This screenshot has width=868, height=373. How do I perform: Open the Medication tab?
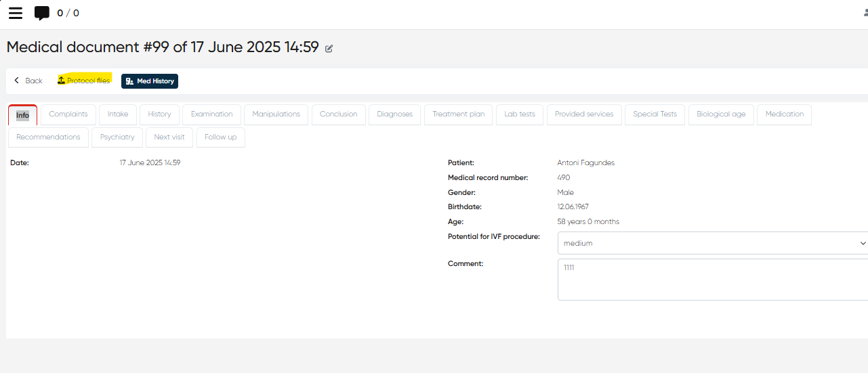[784, 114]
